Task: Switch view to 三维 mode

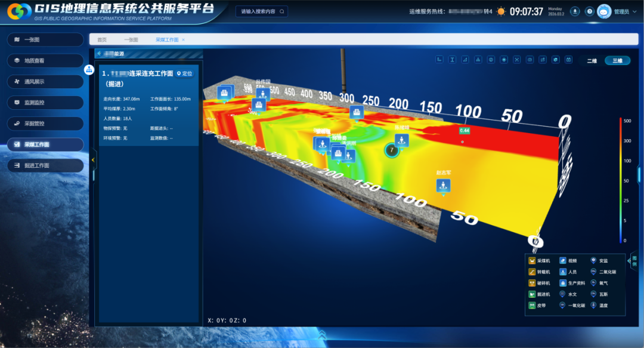Action: (x=617, y=61)
